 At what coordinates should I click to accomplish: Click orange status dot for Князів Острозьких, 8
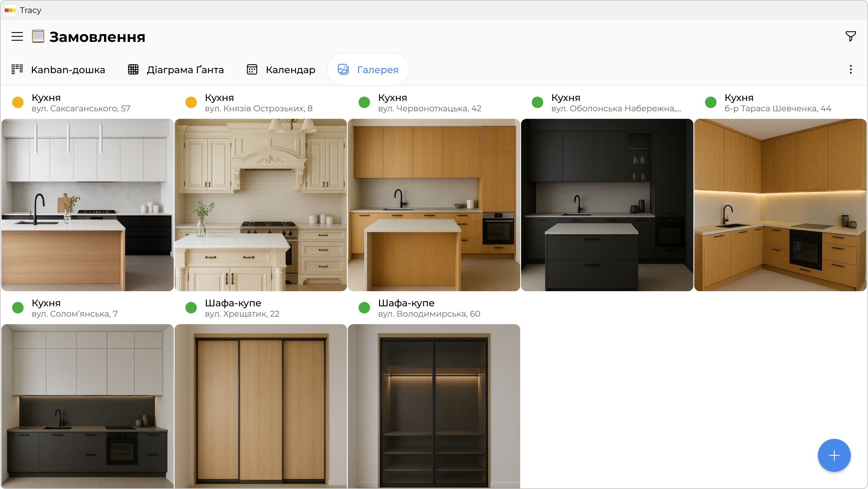click(191, 102)
